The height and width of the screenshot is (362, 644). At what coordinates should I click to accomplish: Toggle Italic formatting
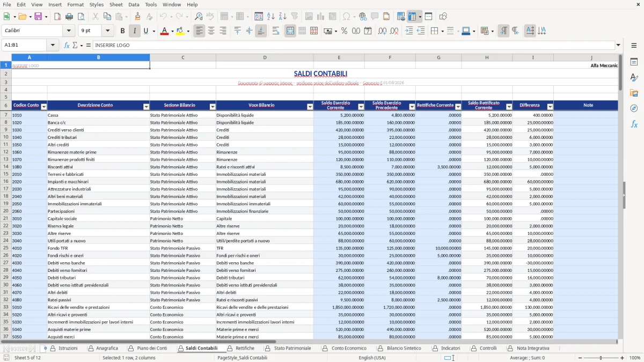(135, 31)
